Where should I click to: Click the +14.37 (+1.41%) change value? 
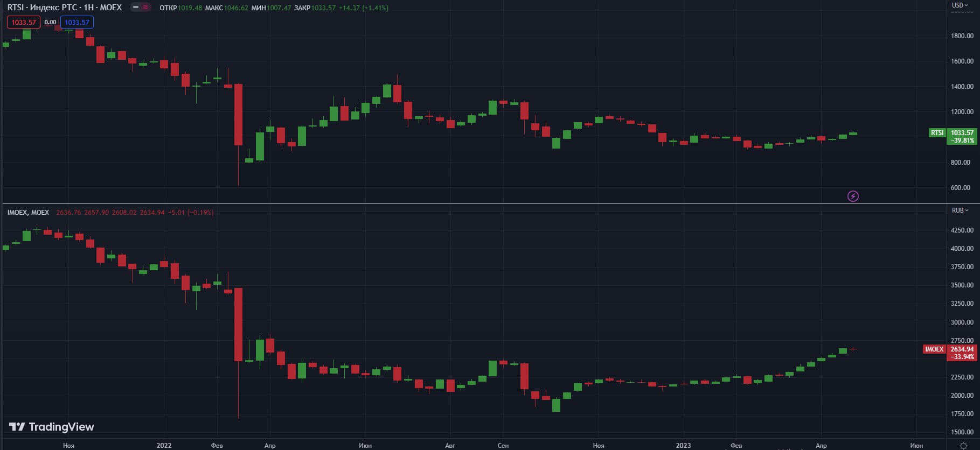tap(364, 8)
